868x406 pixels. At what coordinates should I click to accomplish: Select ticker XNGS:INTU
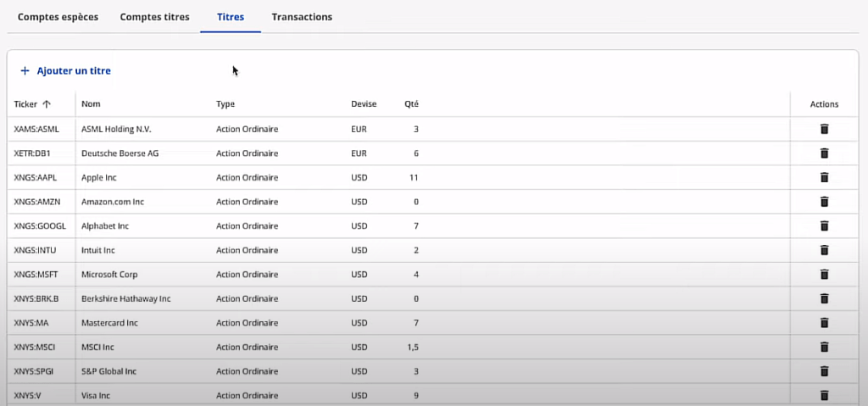click(x=35, y=250)
